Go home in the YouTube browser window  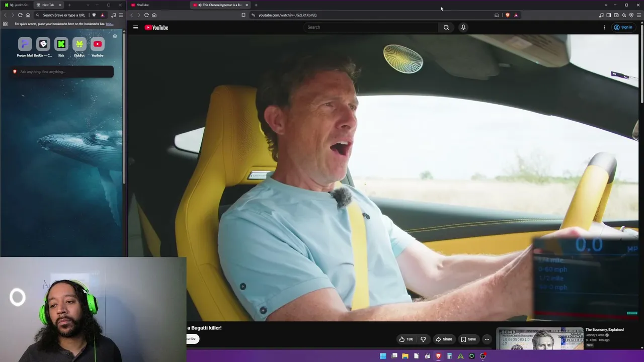[154, 15]
